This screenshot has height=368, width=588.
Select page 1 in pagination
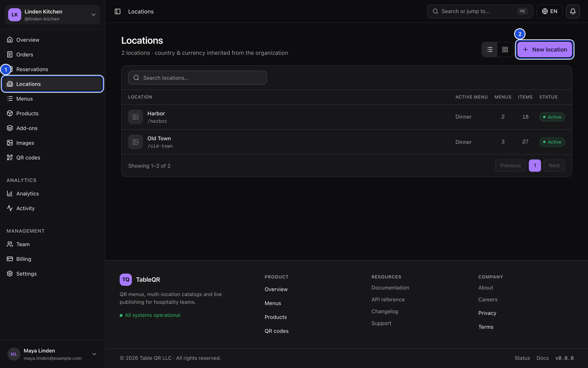point(535,166)
